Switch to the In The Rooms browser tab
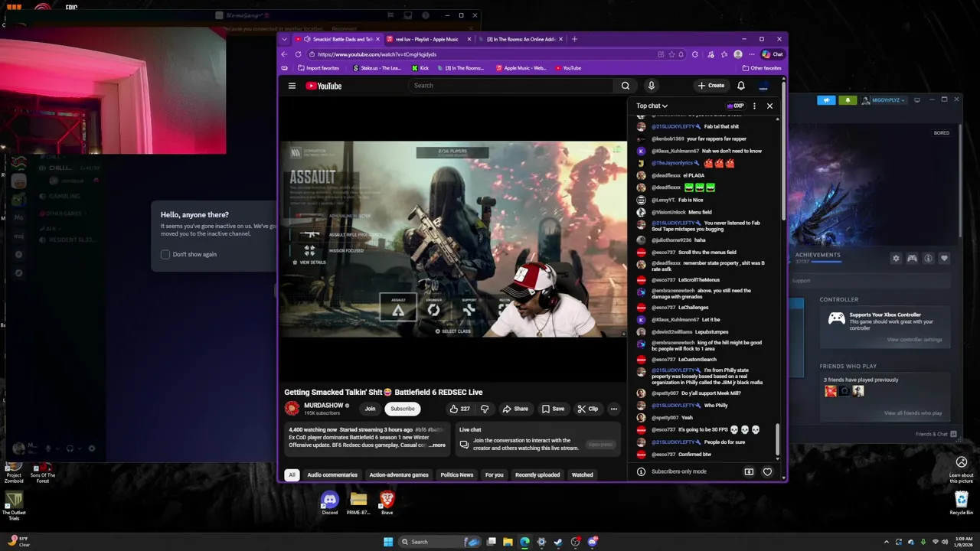 click(x=522, y=39)
